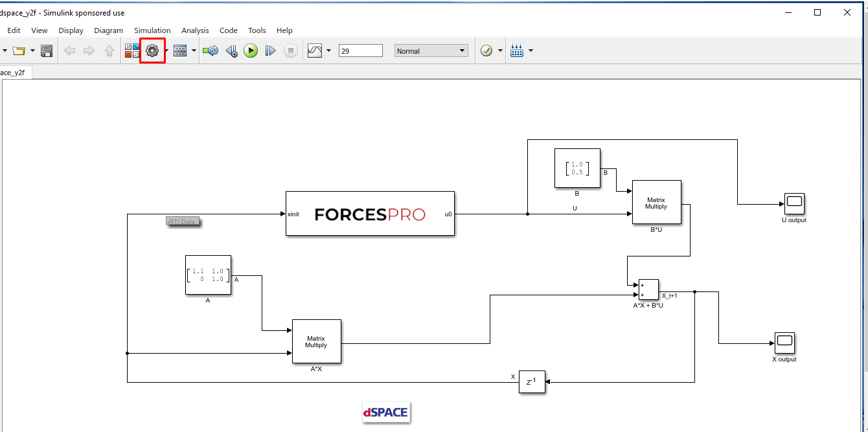Image resolution: width=868 pixels, height=432 pixels.
Task: Open the Simulink Library Browser
Action: pyautogui.click(x=132, y=51)
